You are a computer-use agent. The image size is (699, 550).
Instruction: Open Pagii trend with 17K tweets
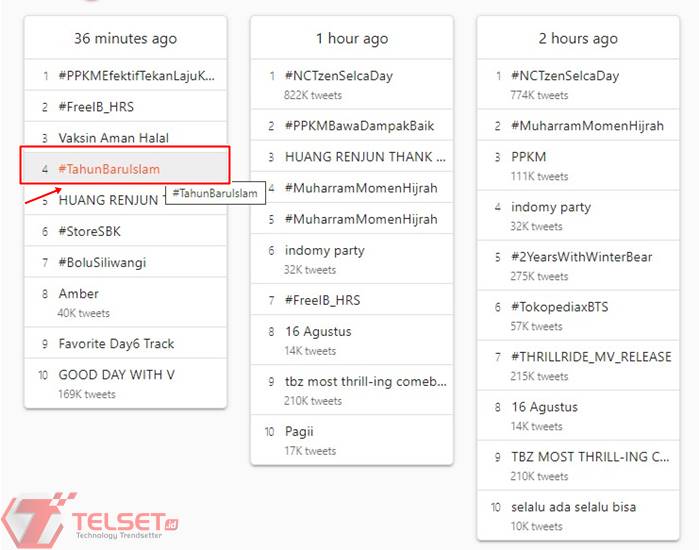[x=301, y=431]
